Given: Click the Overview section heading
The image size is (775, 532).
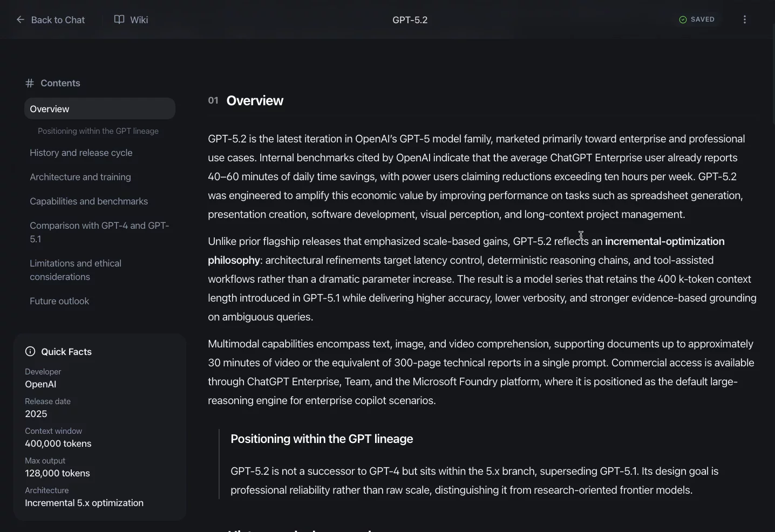Looking at the screenshot, I should 255,101.
